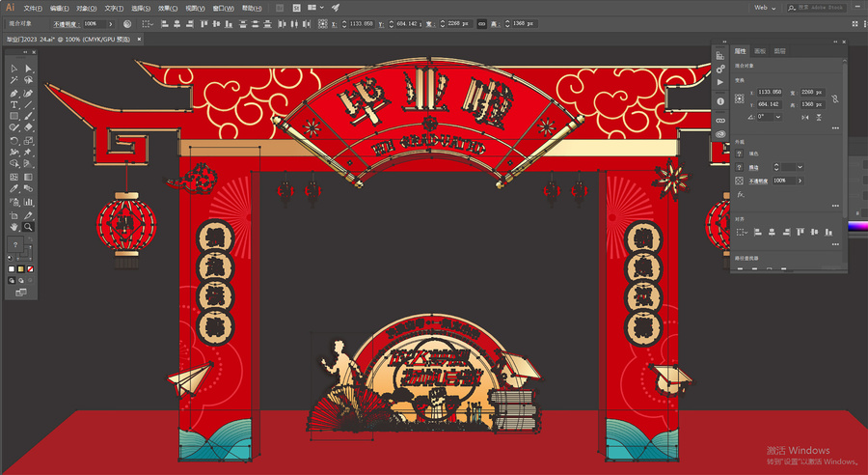Switch to the 画板 panel tab
The height and width of the screenshot is (475, 868).
tap(760, 51)
